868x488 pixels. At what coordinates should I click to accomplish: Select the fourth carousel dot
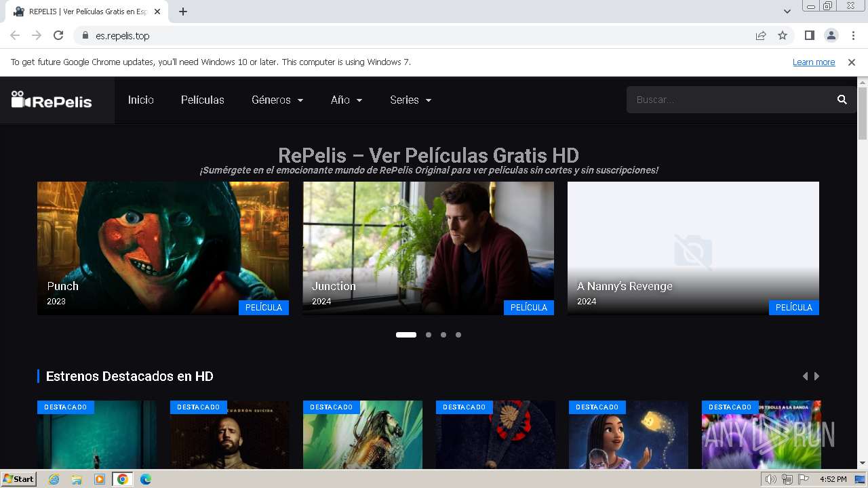click(458, 335)
